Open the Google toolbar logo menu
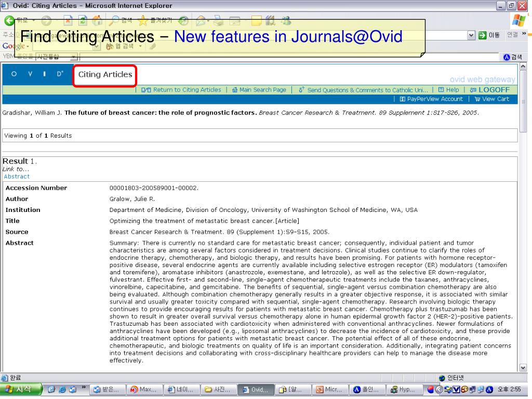The image size is (532, 399). (16, 46)
